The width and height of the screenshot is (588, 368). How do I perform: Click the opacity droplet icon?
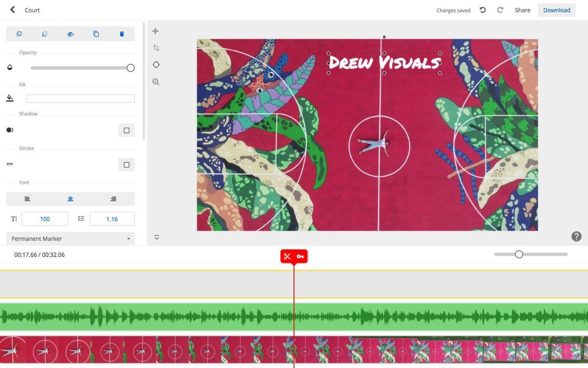[10, 68]
